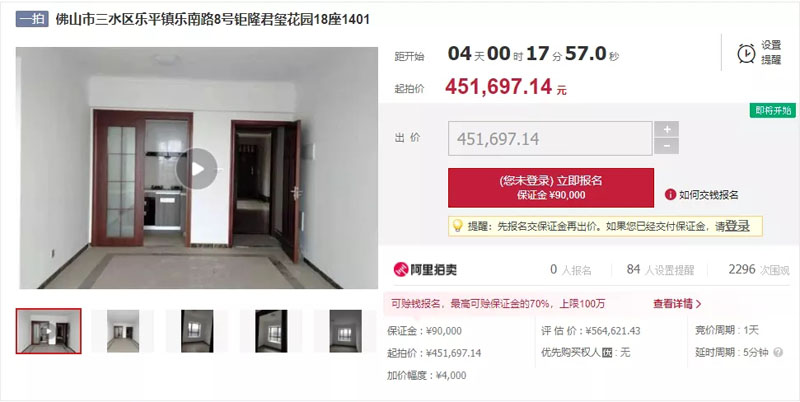
Task: Click the 优 badge beside 优先购买权人
Action: pos(607,353)
